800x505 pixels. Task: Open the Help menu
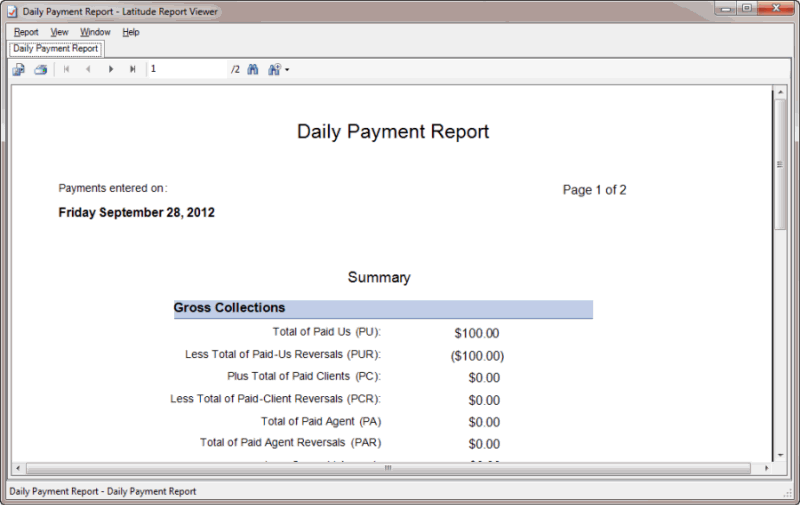pyautogui.click(x=131, y=32)
